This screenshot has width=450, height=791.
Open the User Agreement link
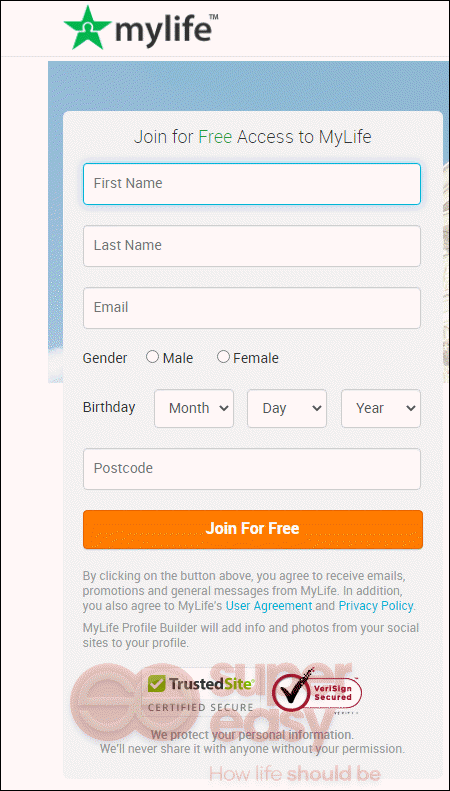coord(269,606)
